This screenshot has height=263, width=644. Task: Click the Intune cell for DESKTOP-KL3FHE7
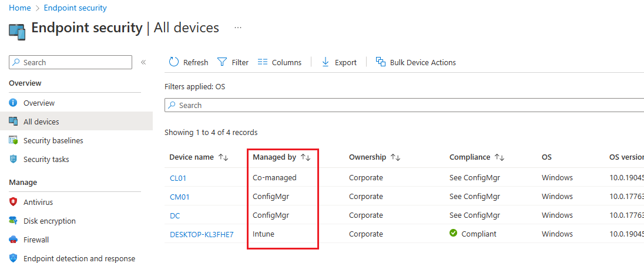pos(263,234)
